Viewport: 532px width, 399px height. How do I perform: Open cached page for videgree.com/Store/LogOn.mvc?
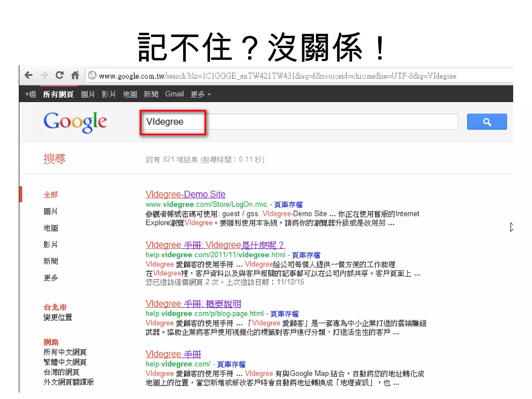[x=288, y=205]
